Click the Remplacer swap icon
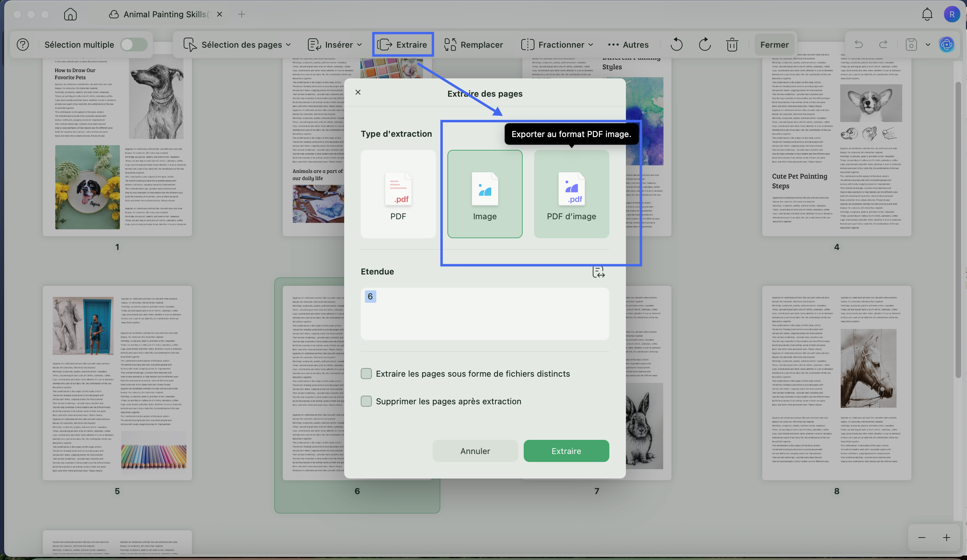 coord(450,45)
